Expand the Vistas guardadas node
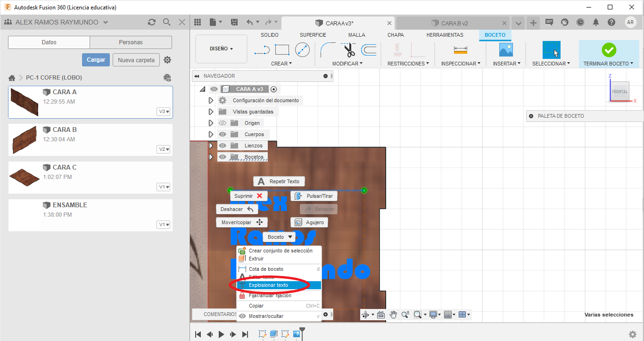Viewport: 644px width, 341px height. (211, 112)
